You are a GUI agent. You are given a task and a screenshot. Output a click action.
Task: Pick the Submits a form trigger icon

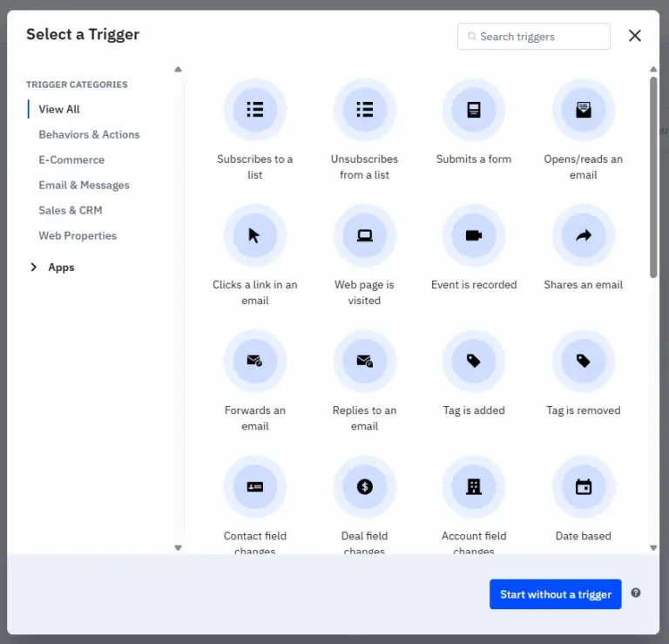pyautogui.click(x=474, y=110)
